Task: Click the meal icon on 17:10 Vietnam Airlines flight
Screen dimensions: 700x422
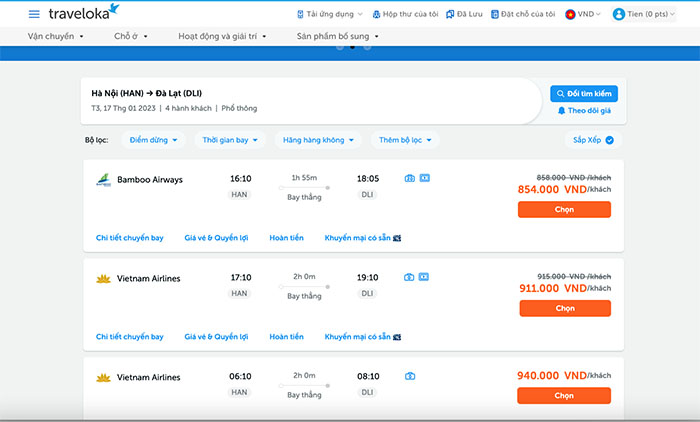Action: pyautogui.click(x=424, y=277)
